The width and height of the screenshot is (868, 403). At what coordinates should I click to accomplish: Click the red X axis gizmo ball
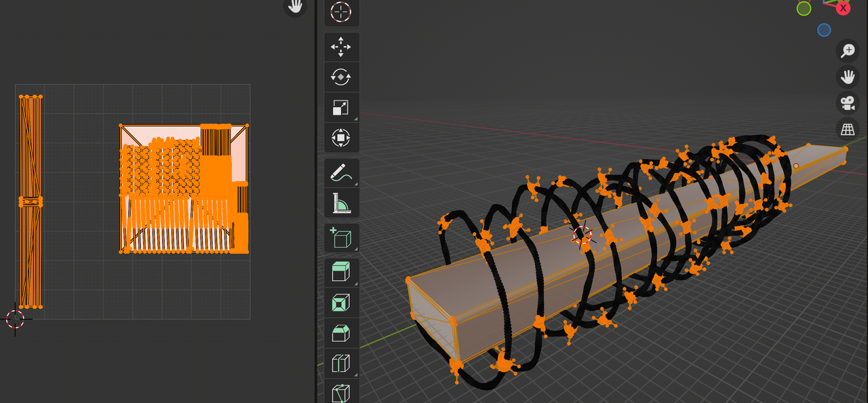click(843, 8)
